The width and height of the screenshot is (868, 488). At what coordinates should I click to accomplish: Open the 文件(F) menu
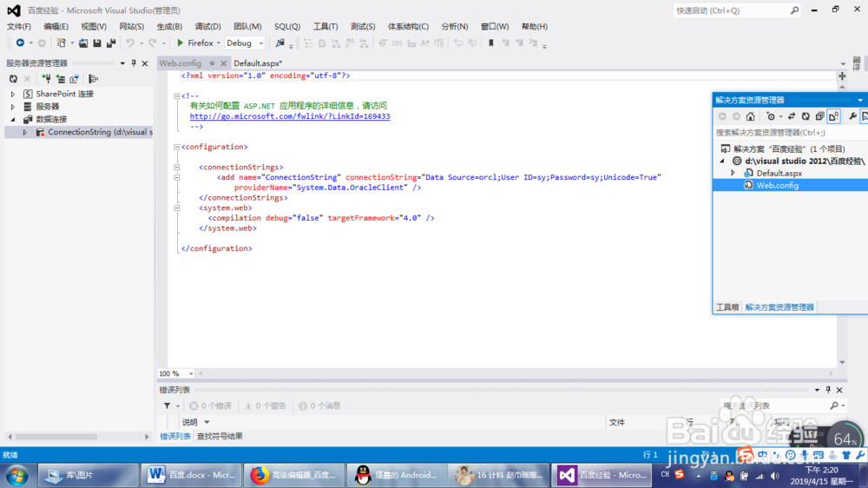[19, 26]
